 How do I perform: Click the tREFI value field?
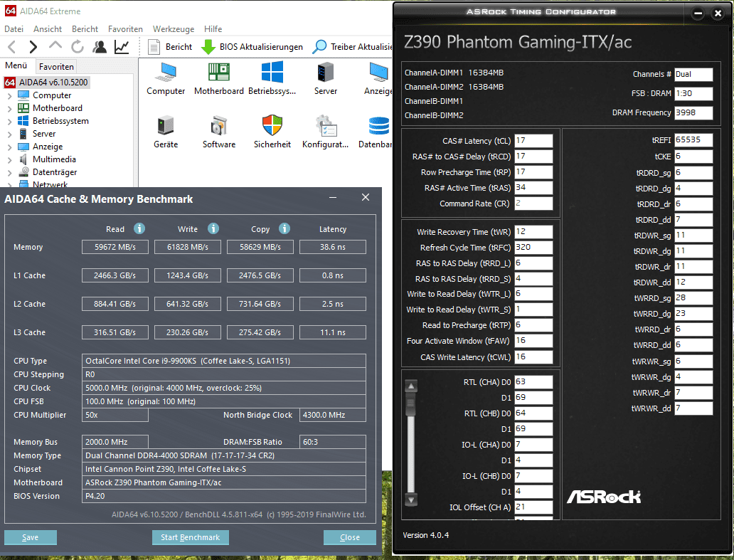click(x=693, y=139)
